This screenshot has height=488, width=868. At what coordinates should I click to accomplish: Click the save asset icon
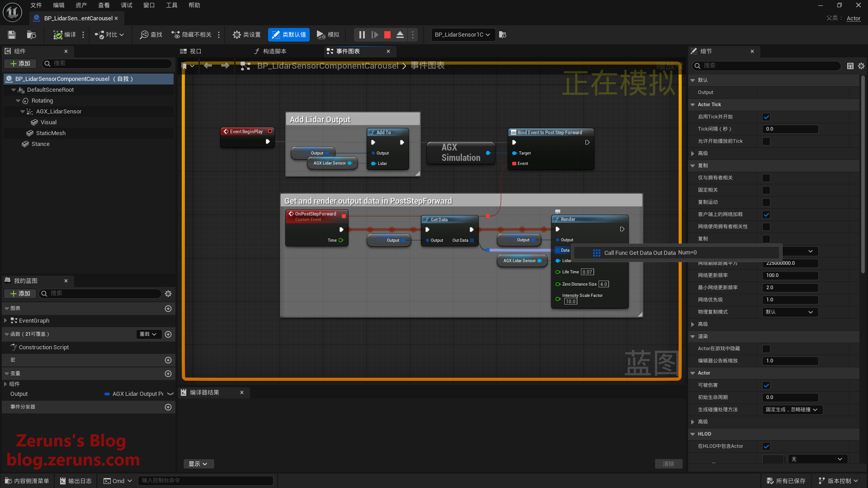[x=12, y=35]
